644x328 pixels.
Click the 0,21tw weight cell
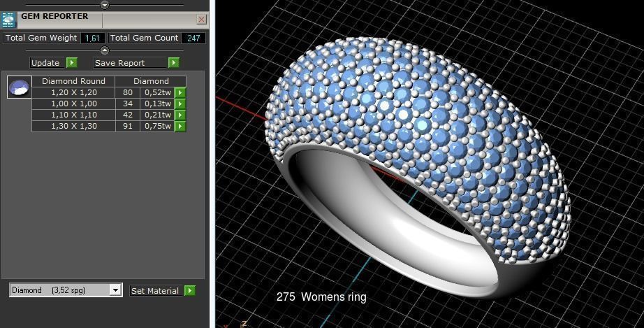(158, 115)
